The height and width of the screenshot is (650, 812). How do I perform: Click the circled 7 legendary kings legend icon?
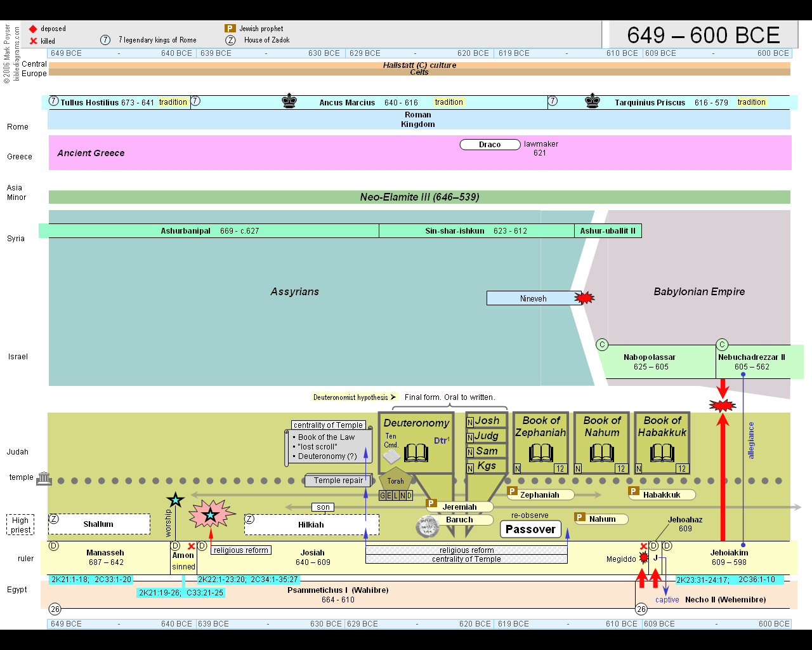(x=105, y=40)
